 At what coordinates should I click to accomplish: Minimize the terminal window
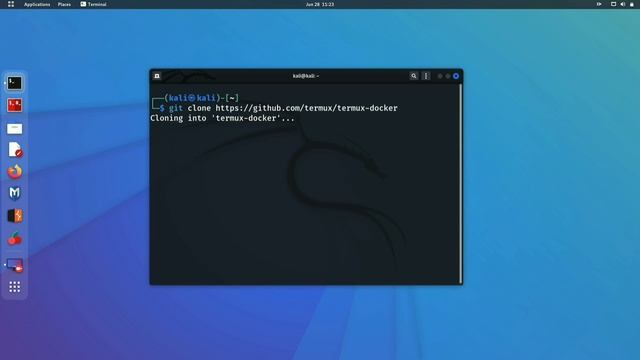440,76
